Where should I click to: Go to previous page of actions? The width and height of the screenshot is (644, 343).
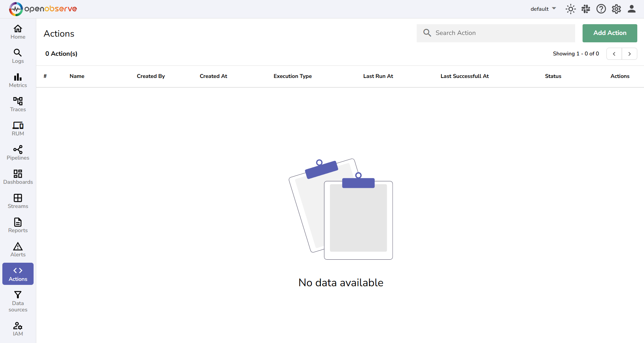coord(614,54)
